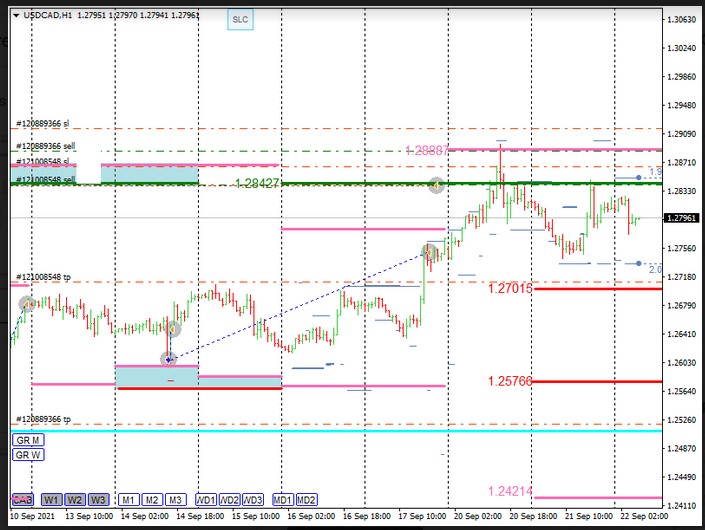This screenshot has width=705, height=530.
Task: Click the 1.26030 value on the price axis
Action: click(x=681, y=363)
